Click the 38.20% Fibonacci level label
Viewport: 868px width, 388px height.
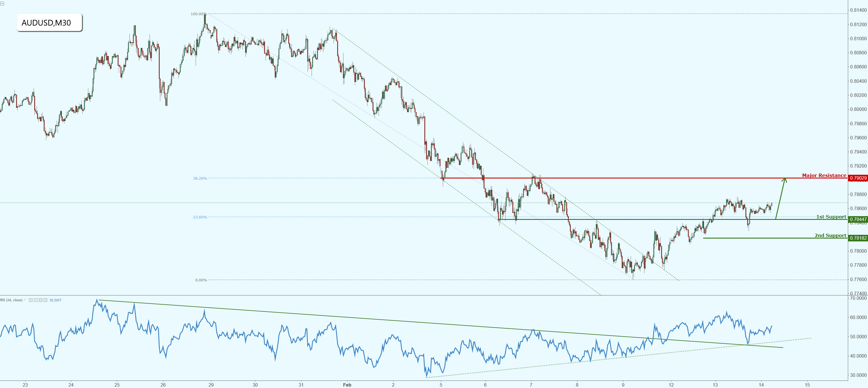[x=200, y=178]
